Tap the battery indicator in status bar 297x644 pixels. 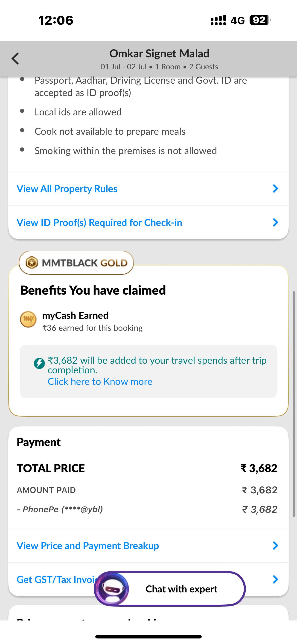pyautogui.click(x=260, y=20)
